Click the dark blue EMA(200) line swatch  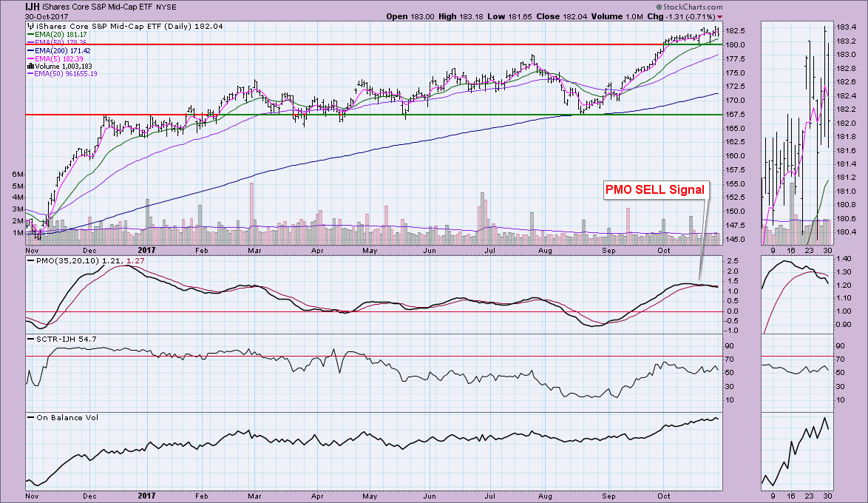pos(30,51)
